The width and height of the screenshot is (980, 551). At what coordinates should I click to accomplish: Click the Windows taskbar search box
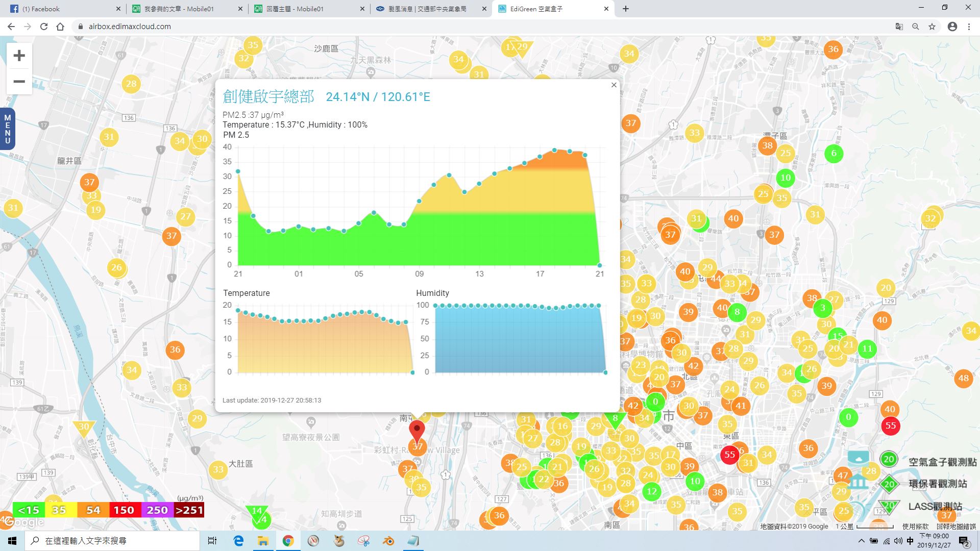(x=112, y=541)
